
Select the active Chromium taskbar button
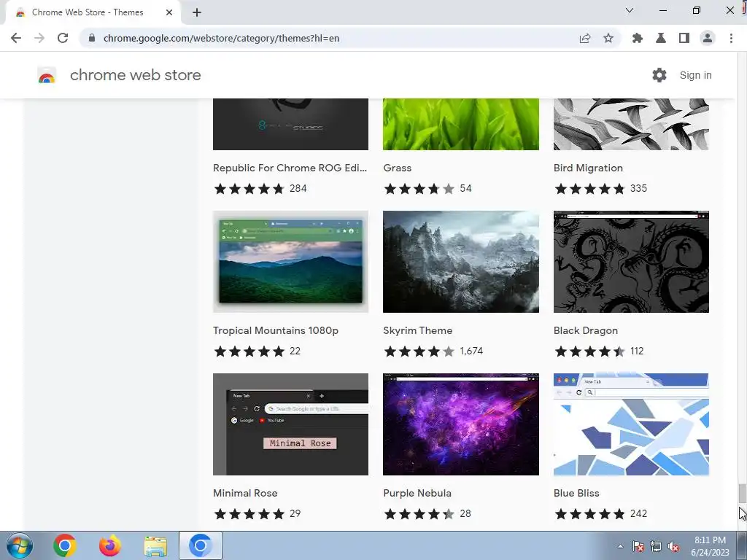coord(201,545)
